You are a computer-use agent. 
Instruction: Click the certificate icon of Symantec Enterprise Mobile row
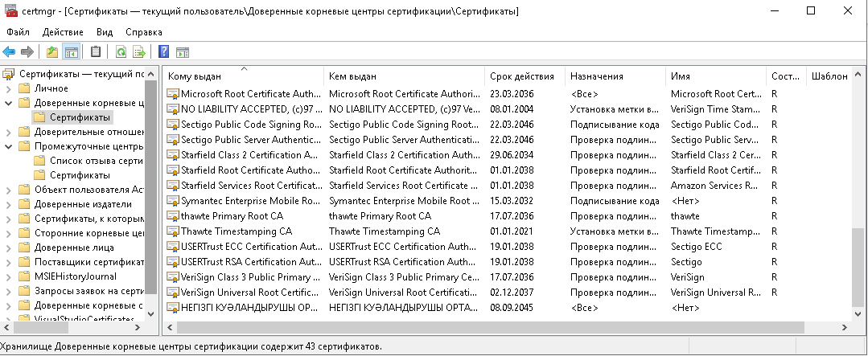tap(173, 201)
